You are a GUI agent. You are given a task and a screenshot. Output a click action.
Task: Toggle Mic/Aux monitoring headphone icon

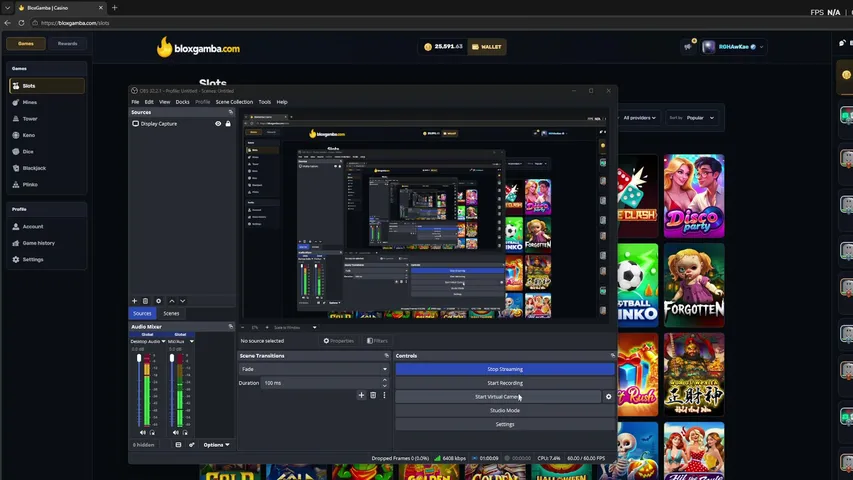click(x=185, y=433)
